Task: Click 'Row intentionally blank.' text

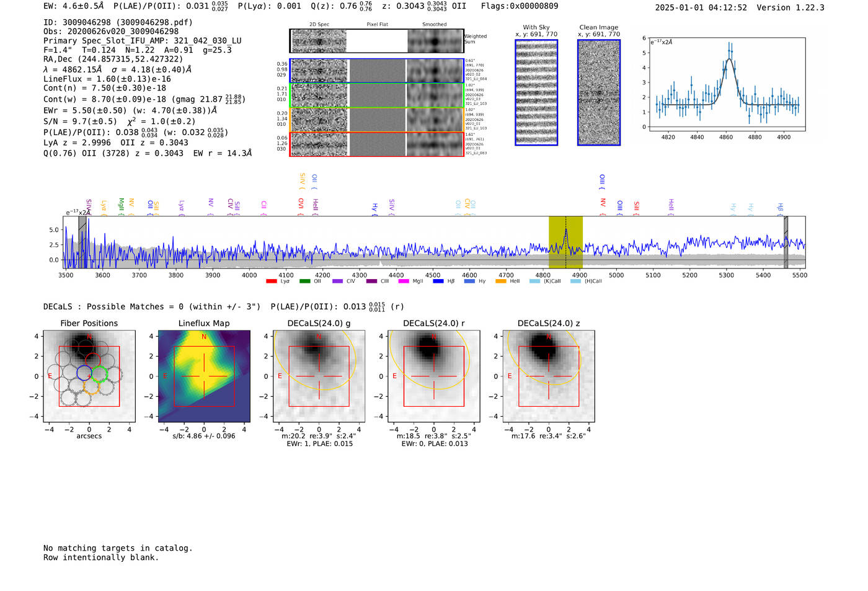Action: [x=101, y=558]
